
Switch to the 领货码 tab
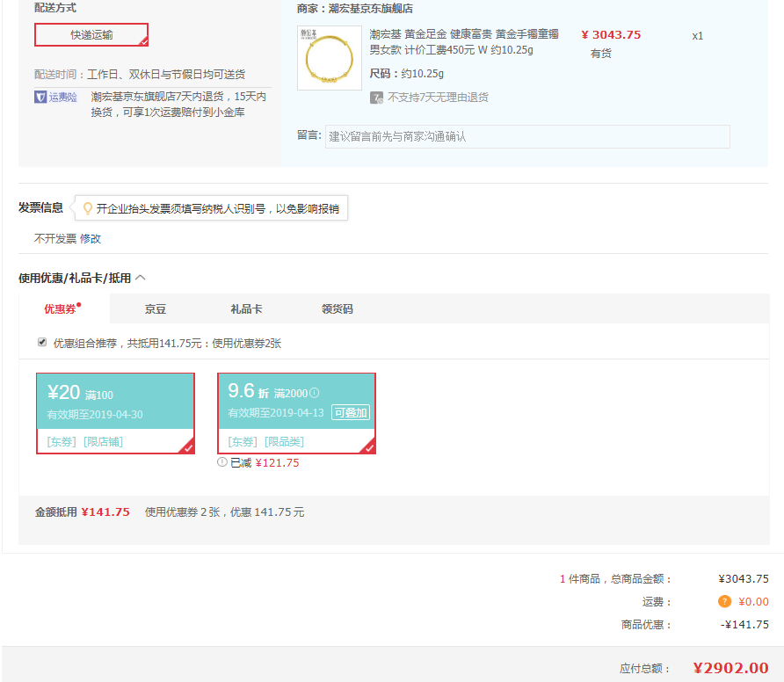tap(337, 309)
